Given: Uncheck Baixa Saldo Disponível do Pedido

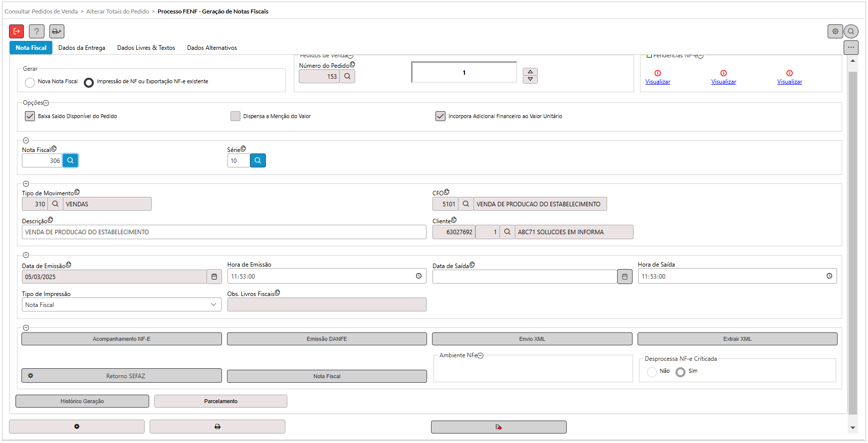Looking at the screenshot, I should click(30, 116).
